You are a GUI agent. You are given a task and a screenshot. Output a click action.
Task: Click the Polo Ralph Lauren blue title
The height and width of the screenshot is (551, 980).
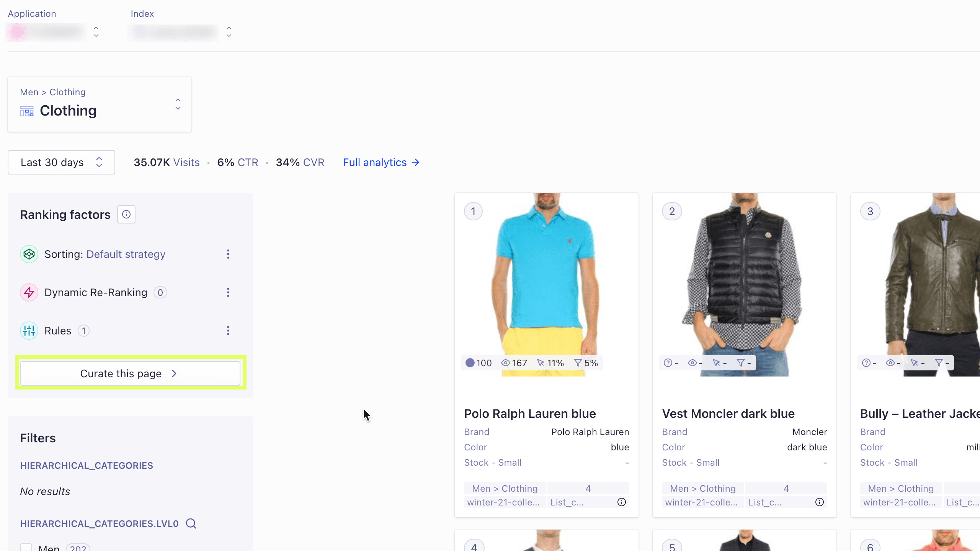[530, 414]
